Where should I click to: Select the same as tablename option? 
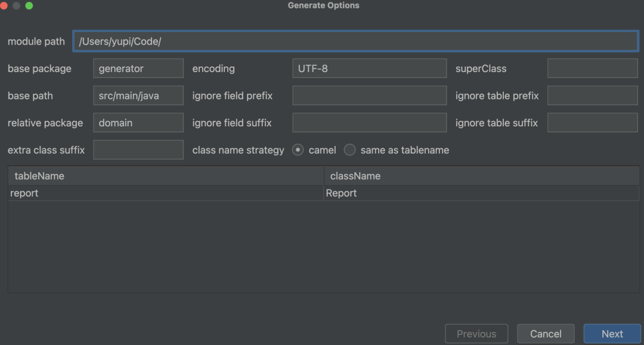(350, 150)
